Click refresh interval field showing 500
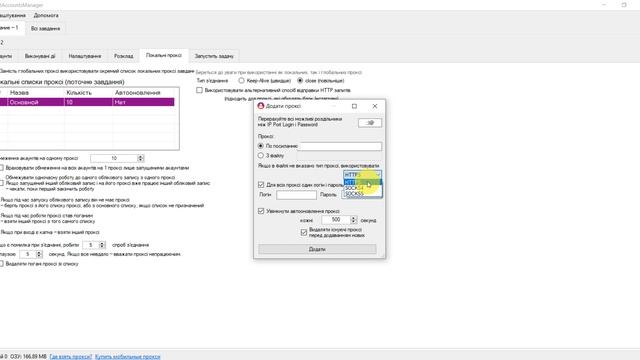Screen dimensions: 640x360 [x=336, y=220]
